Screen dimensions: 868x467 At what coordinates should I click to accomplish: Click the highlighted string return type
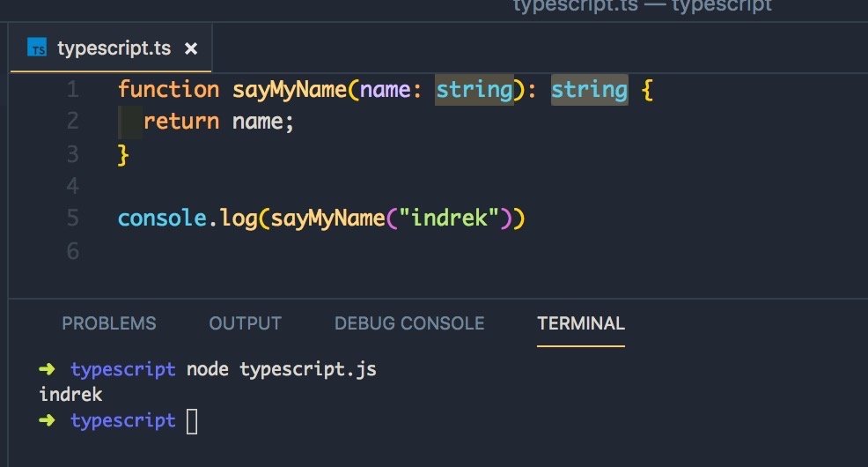589,90
